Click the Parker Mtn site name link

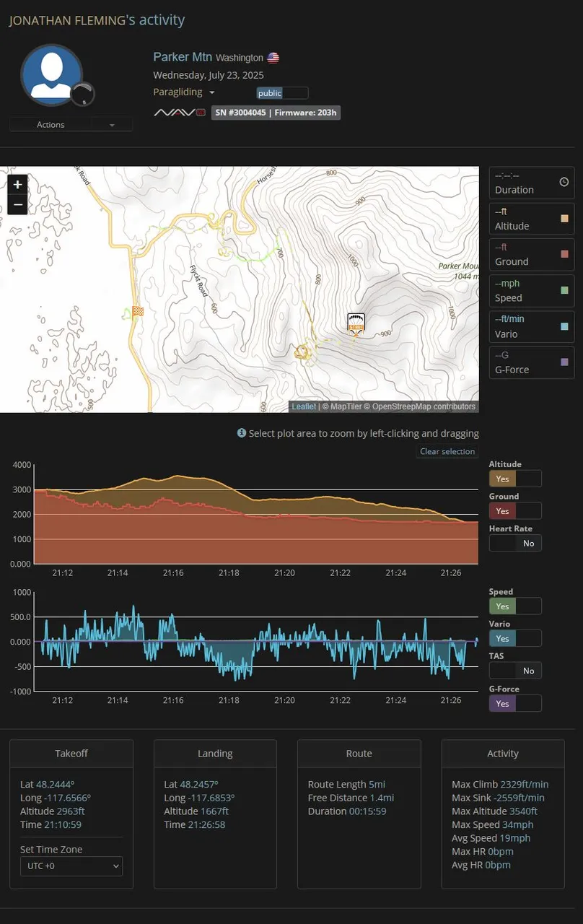point(183,56)
